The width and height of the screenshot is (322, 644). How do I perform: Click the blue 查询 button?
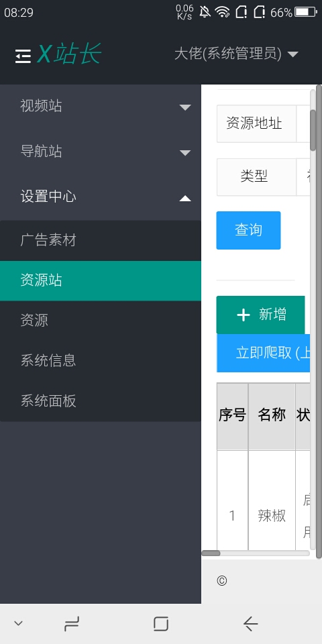(x=248, y=230)
